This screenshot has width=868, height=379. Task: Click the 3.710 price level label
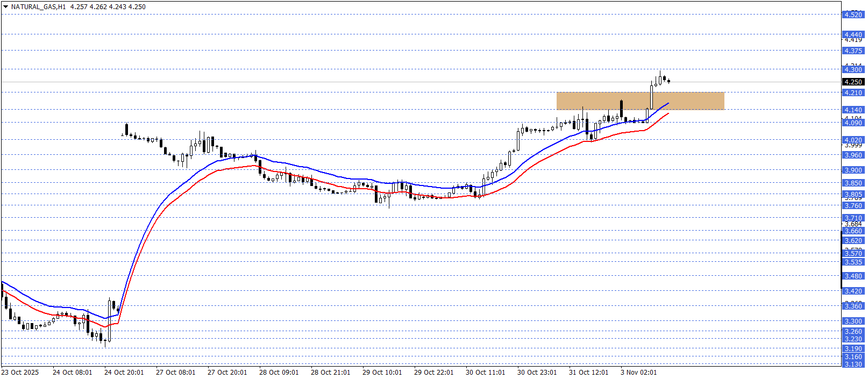click(852, 218)
